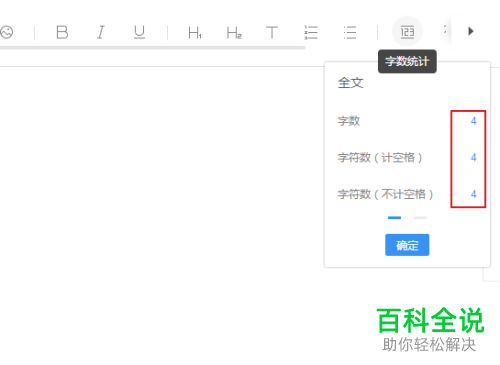Image resolution: width=500 pixels, height=365 pixels.
Task: Switch to the second page indicator
Action: click(420, 218)
